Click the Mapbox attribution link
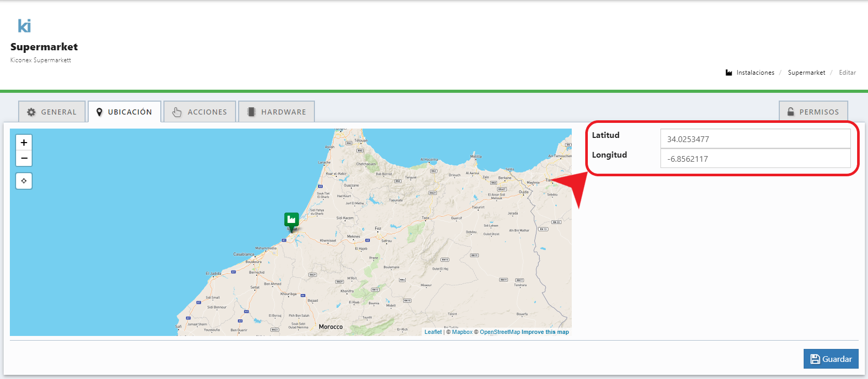Viewport: 868px width, 379px height. [462, 332]
